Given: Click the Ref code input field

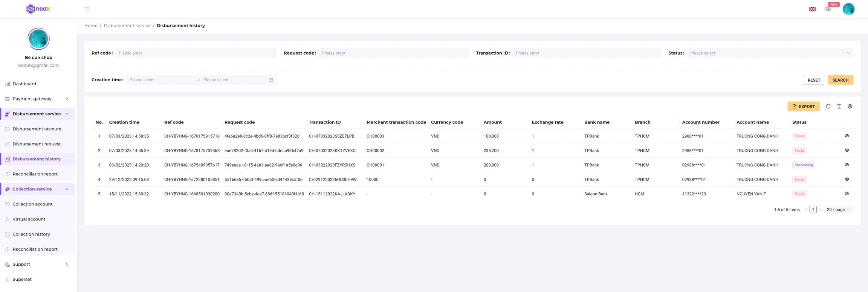Looking at the screenshot, I should [196, 53].
